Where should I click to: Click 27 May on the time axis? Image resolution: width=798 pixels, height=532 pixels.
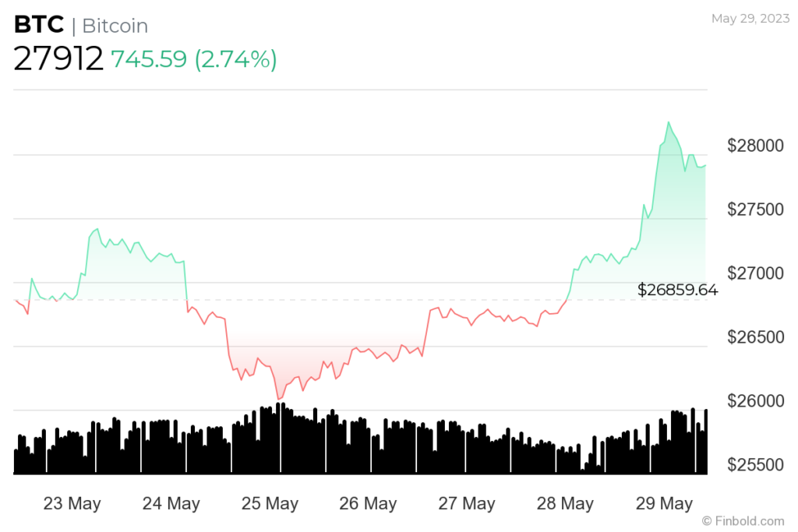pyautogui.click(x=467, y=504)
